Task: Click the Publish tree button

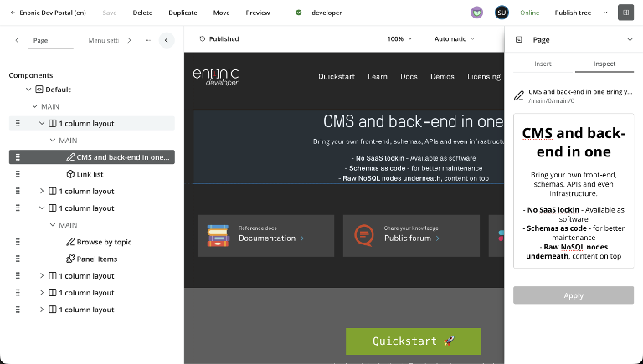Action: (x=573, y=13)
